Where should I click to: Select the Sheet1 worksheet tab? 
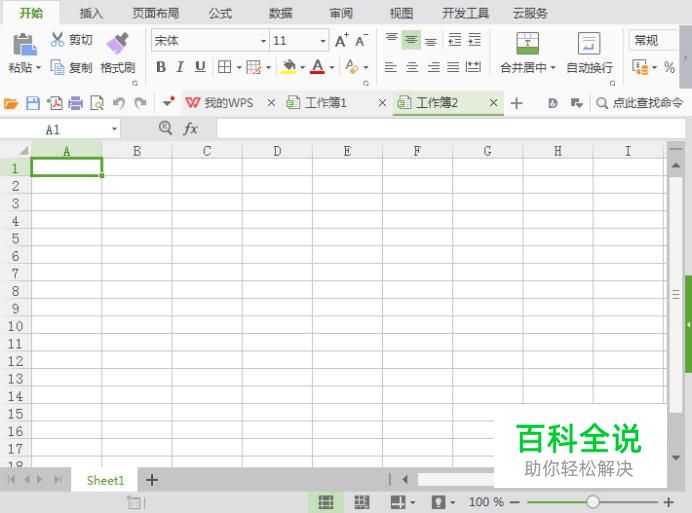point(105,480)
